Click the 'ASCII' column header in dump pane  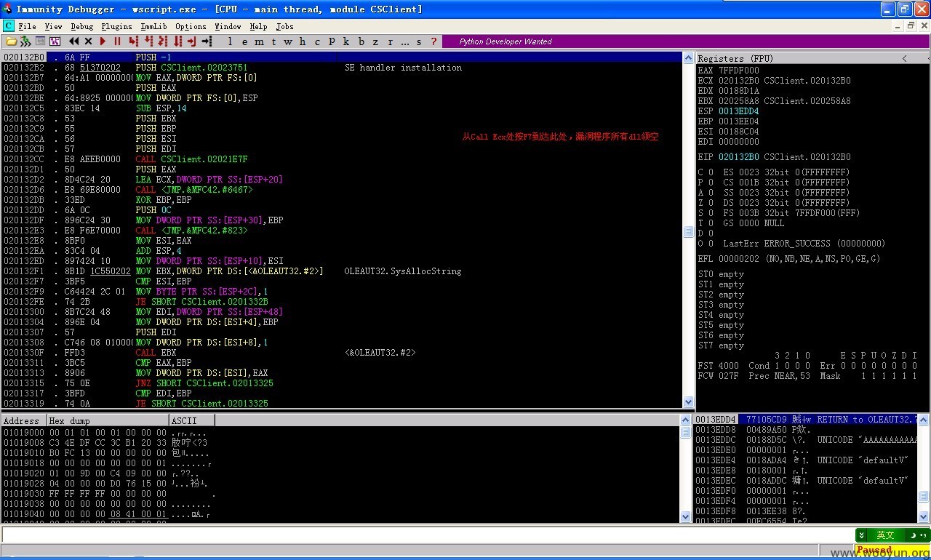192,420
